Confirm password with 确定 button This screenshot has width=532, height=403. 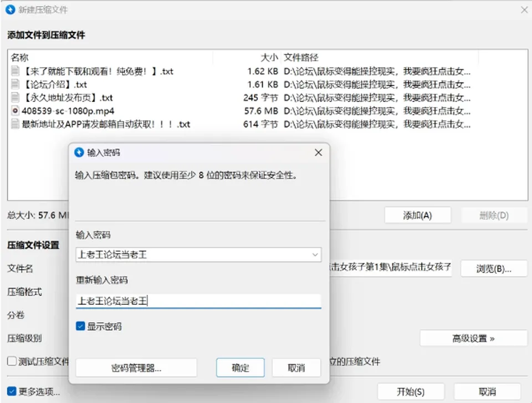(x=240, y=368)
